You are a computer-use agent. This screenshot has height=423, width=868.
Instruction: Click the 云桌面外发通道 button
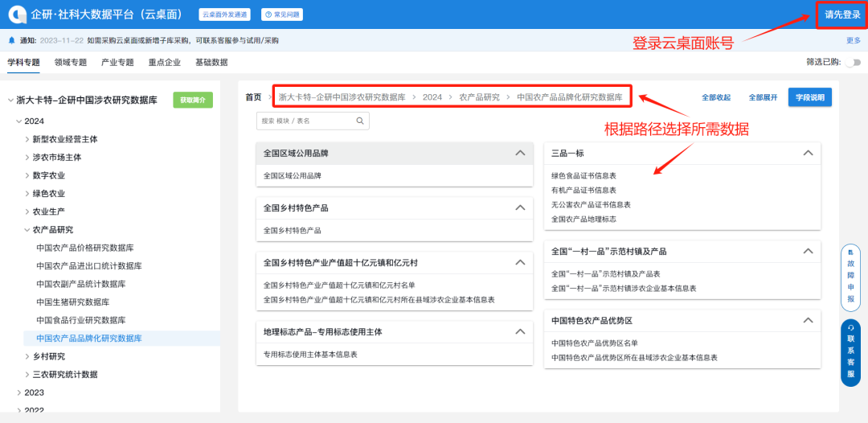(224, 14)
